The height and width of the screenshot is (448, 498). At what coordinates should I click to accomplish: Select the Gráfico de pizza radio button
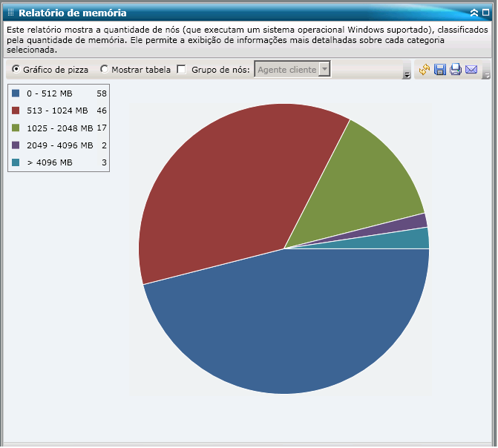16,69
